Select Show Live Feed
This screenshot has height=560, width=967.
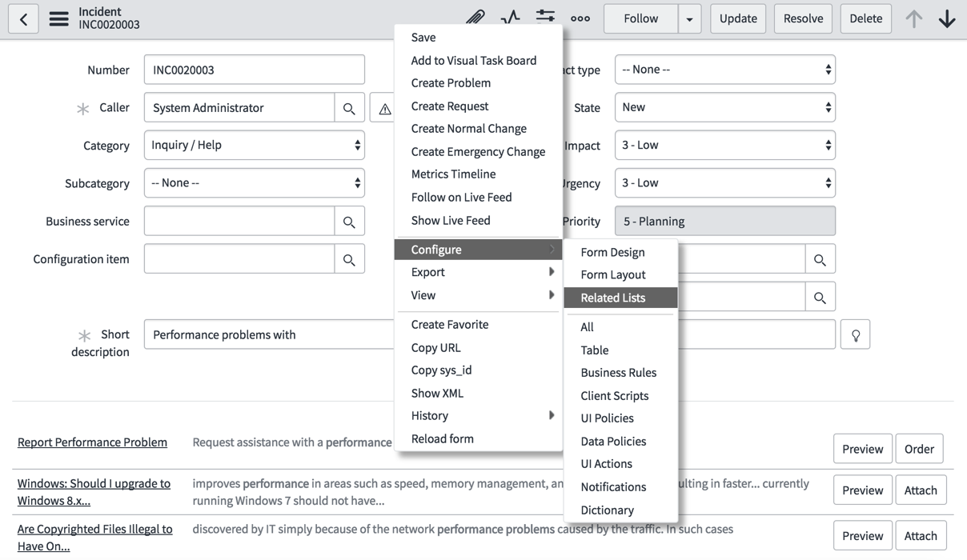pyautogui.click(x=479, y=220)
